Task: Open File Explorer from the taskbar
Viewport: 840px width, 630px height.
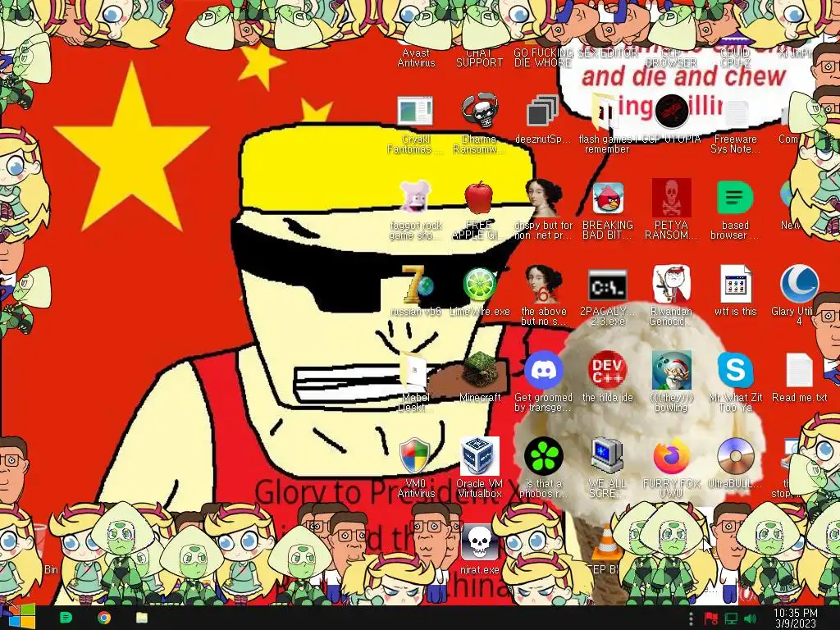Action: point(142,618)
